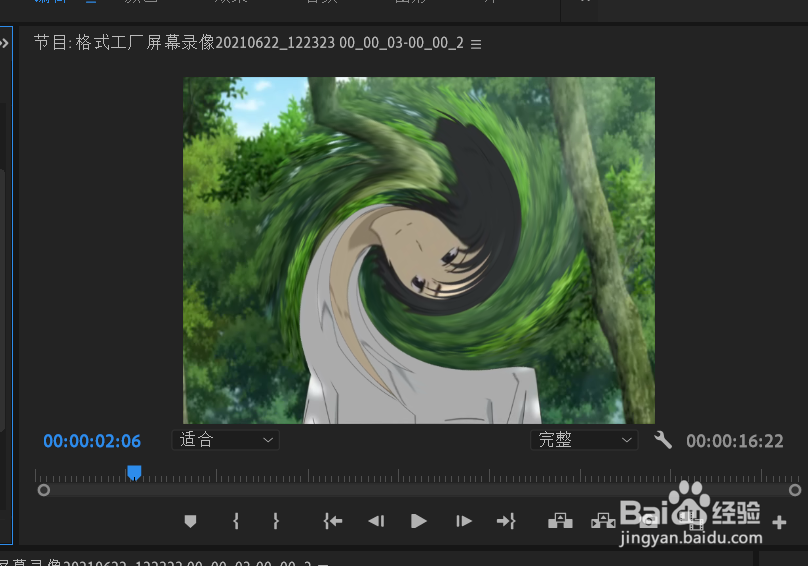
Task: Click the blue playhead on time ruler
Action: [x=134, y=473]
